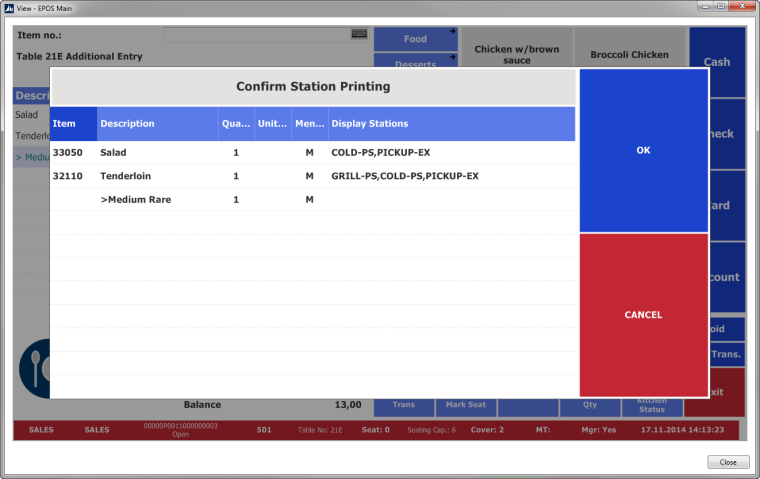This screenshot has width=760, height=479.
Task: Cancel the station printing dialog
Action: (643, 315)
